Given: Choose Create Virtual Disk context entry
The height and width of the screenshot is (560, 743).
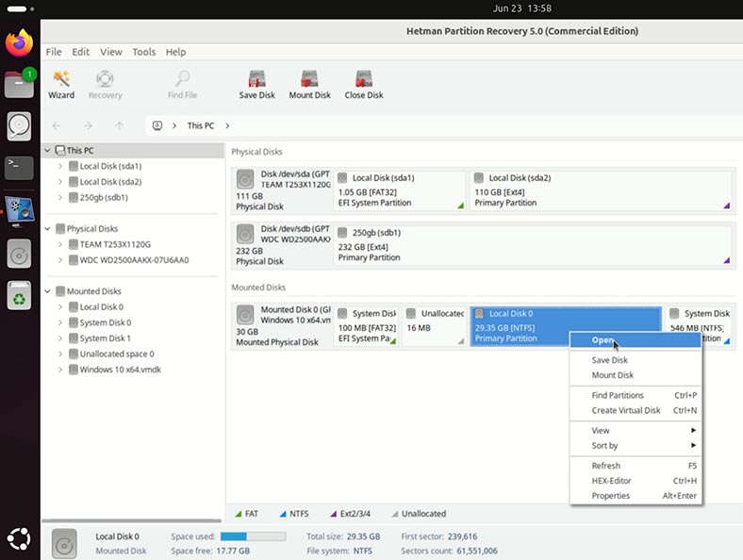Looking at the screenshot, I should coord(635,410).
